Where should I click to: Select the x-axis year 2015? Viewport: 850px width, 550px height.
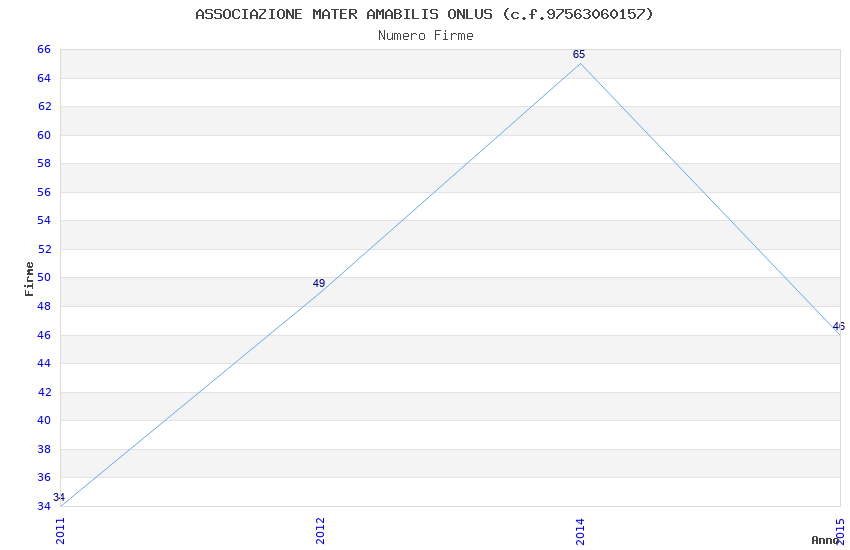[x=841, y=531]
